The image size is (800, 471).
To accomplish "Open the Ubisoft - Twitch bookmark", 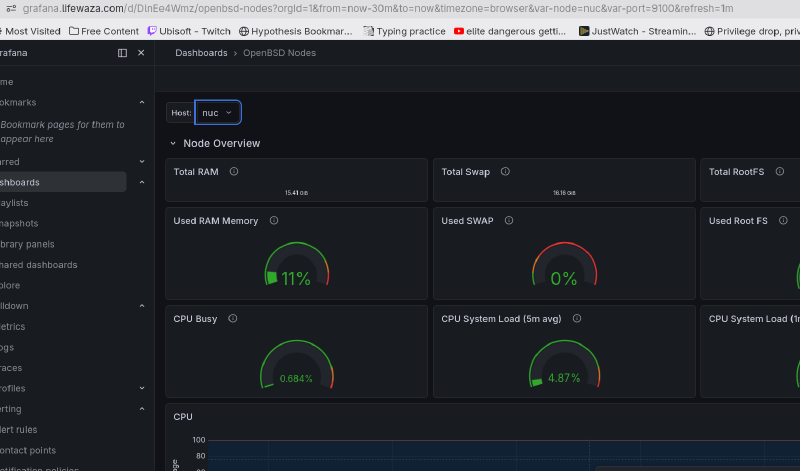I will coord(189,31).
